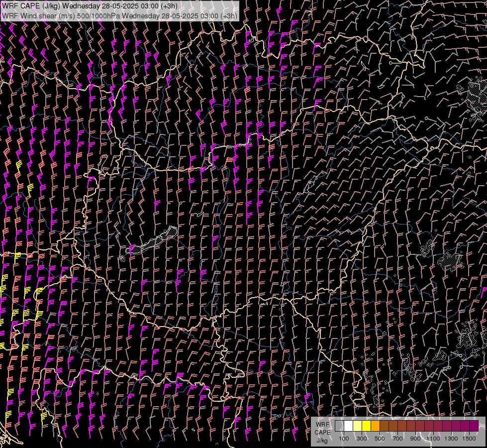Viewport: 487px width, 448px height.
Task: Select the orange CAPE legend swatch
Action: tap(375, 426)
